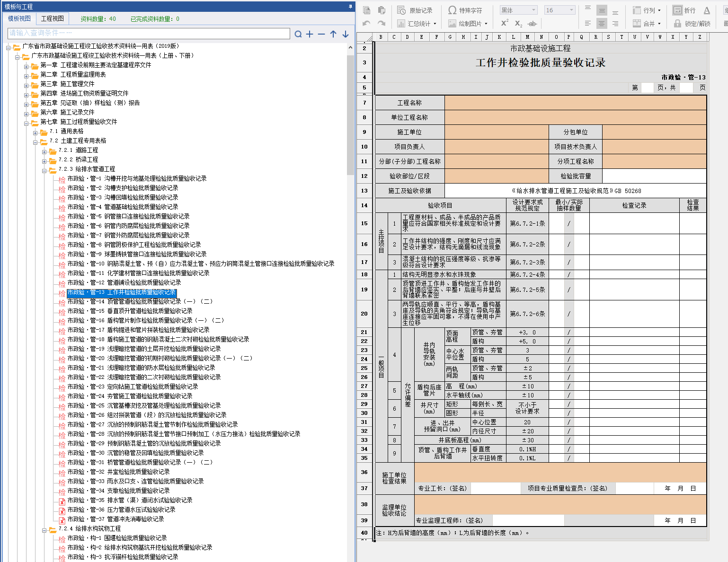Viewport: 728px width, 562px height.
Task: Collapse the 7.2.4 给排水构筑物工程 folder
Action: pyautogui.click(x=44, y=530)
